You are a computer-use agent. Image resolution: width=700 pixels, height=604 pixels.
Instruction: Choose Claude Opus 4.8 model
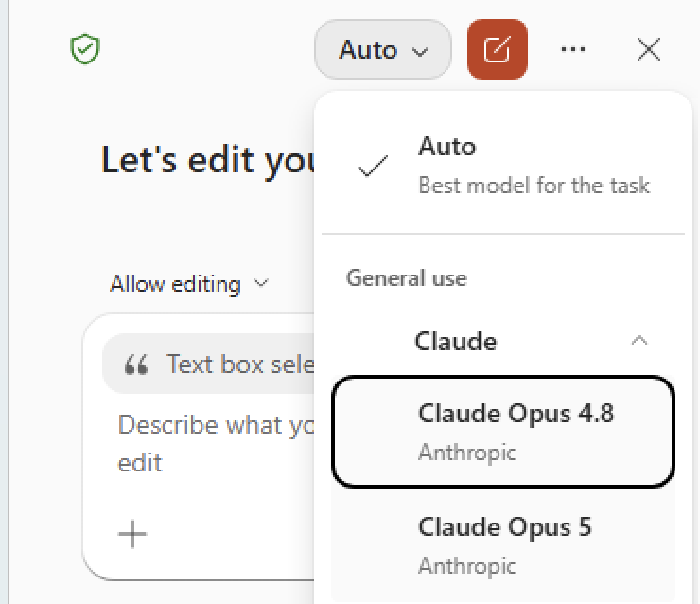coord(502,432)
